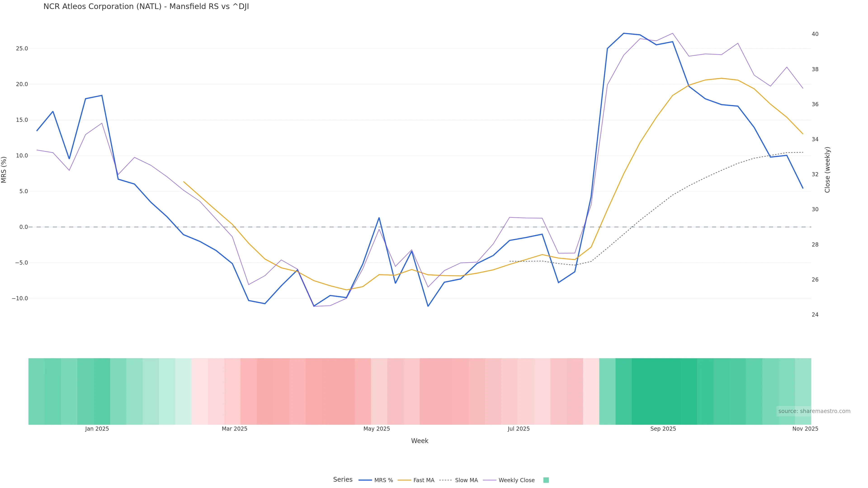Click the Jan 2025 axis label
The width and height of the screenshot is (868, 488).
click(x=97, y=429)
